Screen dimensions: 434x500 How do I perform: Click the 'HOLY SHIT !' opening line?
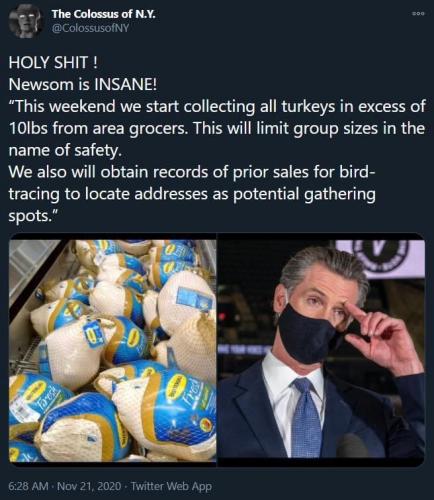53,63
